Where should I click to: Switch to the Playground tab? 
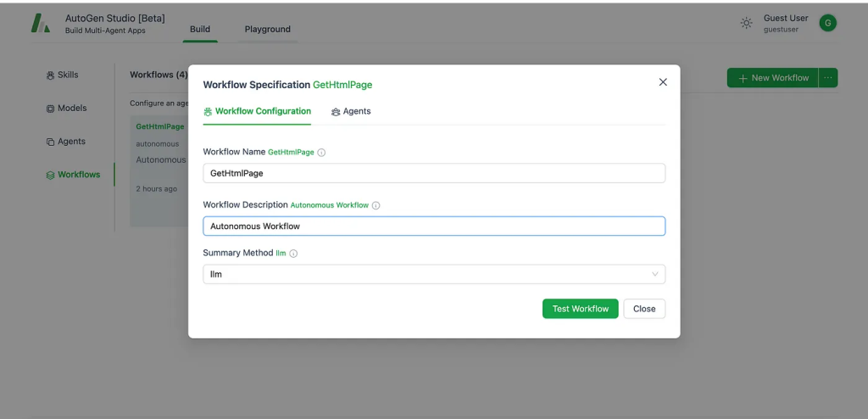pyautogui.click(x=267, y=30)
